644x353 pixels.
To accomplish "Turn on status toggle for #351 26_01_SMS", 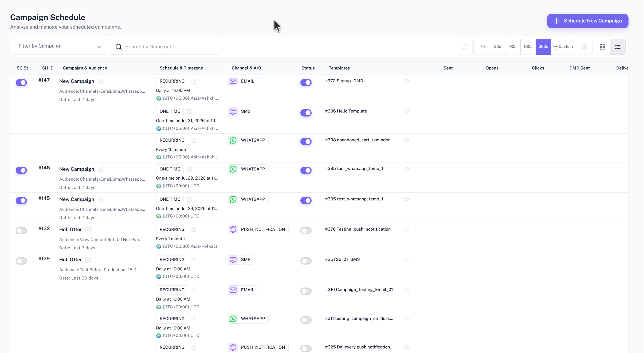I will point(306,261).
